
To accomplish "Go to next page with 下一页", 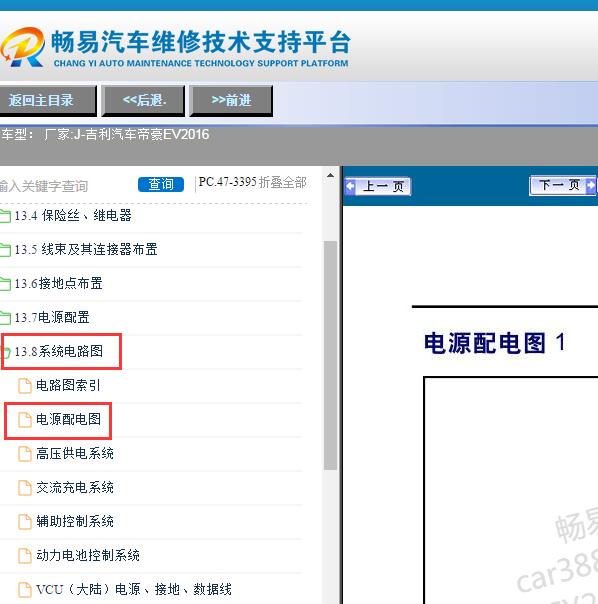I will 563,186.
